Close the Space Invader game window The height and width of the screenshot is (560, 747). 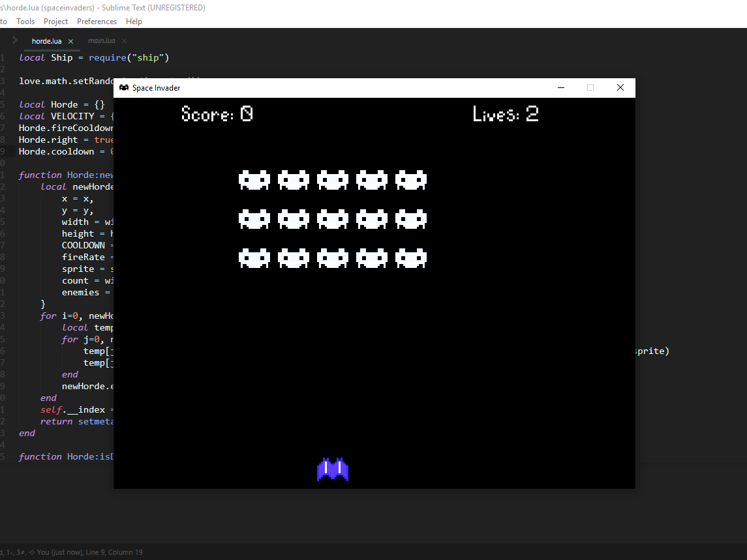point(620,87)
